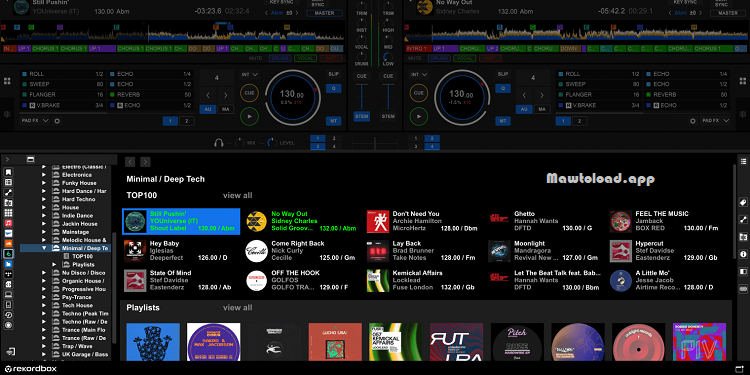
Task: Click the headphones LEVEL knob
Action: pyautogui.click(x=272, y=142)
